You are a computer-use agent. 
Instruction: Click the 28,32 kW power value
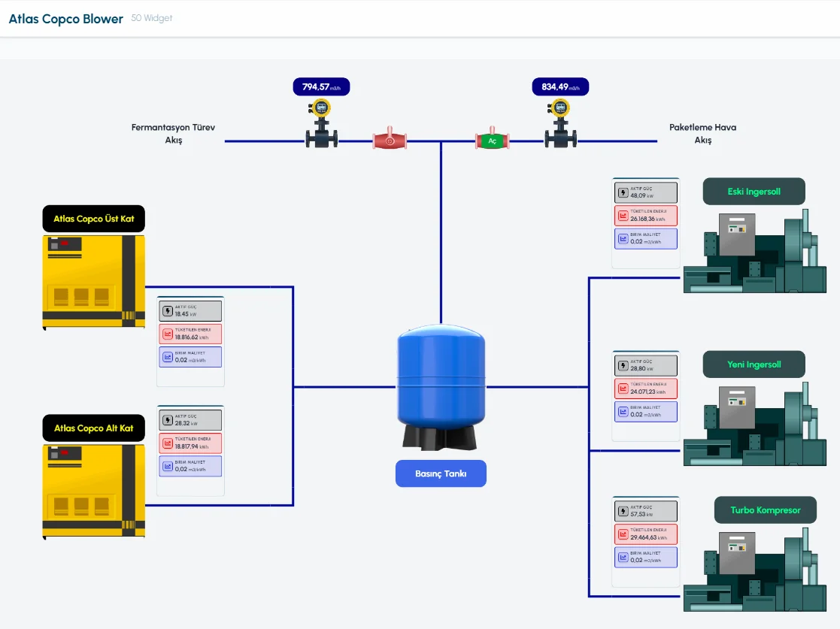tap(186, 423)
